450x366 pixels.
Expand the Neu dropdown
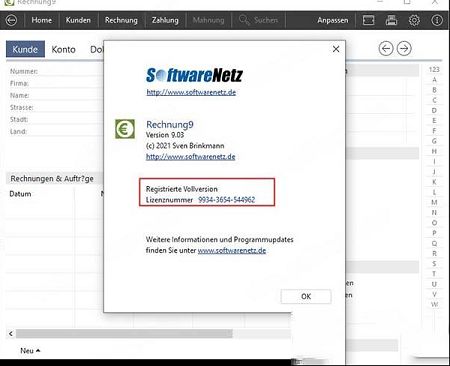pos(30,351)
